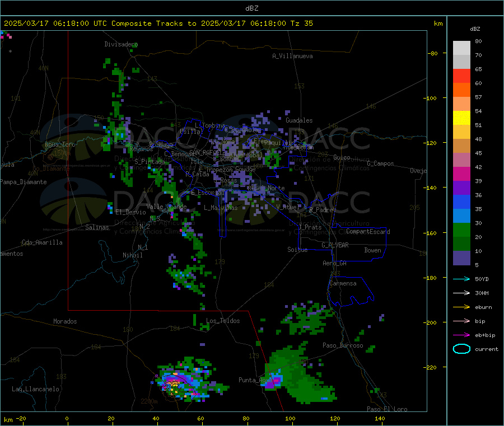Click the Carmensa place label
The width and height of the screenshot is (504, 426).
tap(343, 283)
